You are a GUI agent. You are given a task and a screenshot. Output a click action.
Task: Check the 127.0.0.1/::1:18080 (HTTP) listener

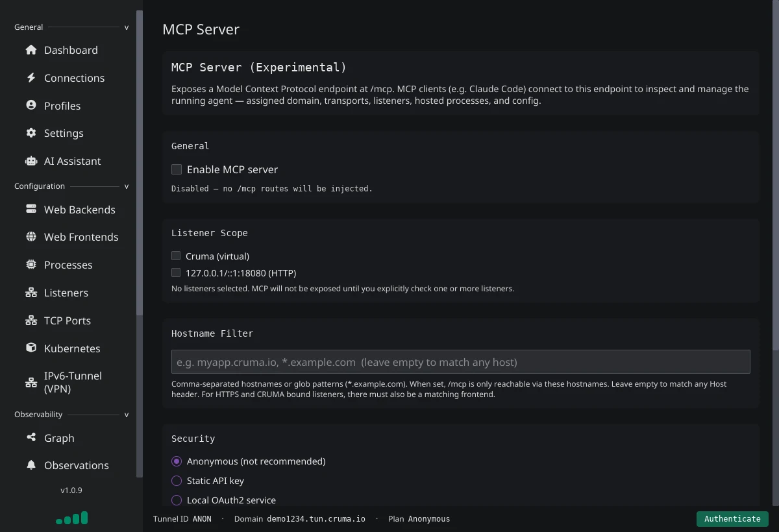tap(176, 272)
